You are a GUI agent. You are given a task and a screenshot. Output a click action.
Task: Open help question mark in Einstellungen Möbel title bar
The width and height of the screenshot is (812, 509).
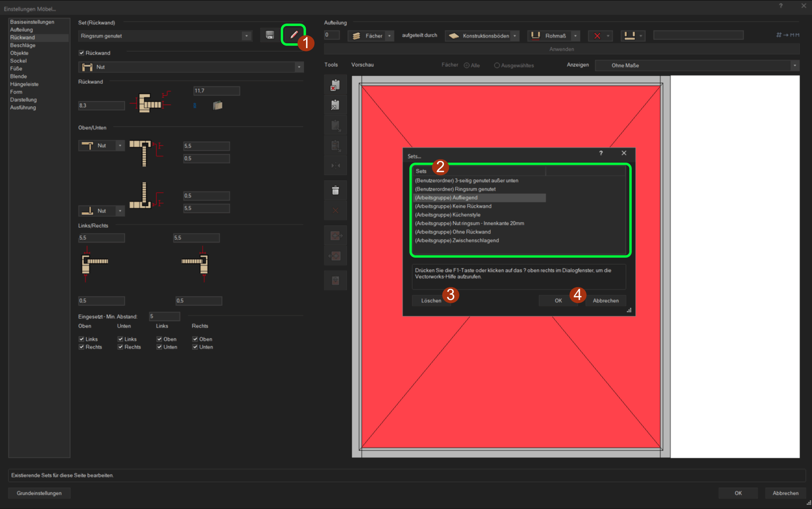tap(781, 6)
